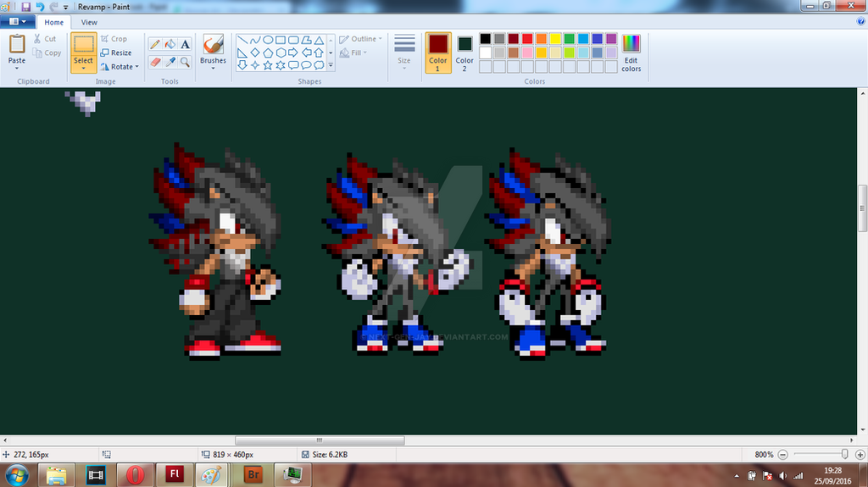868x487 pixels.
Task: Zoom out with minus button
Action: point(782,454)
